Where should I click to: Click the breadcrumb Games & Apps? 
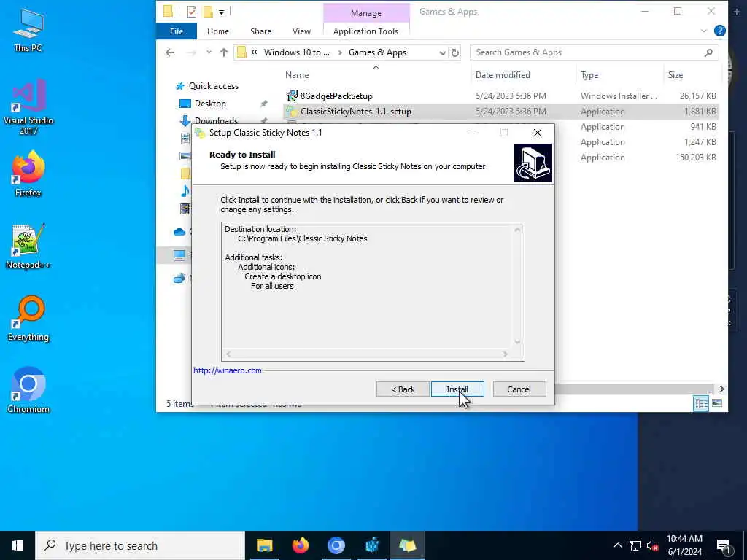pyautogui.click(x=377, y=52)
